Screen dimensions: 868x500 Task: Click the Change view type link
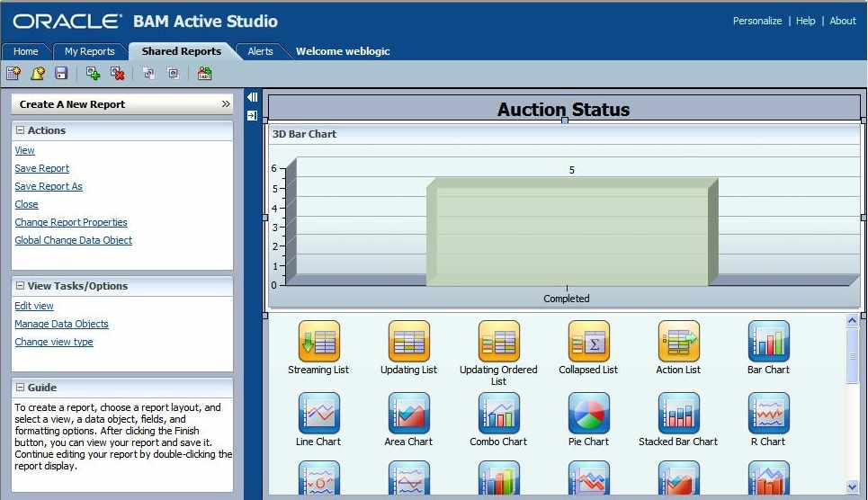click(54, 343)
